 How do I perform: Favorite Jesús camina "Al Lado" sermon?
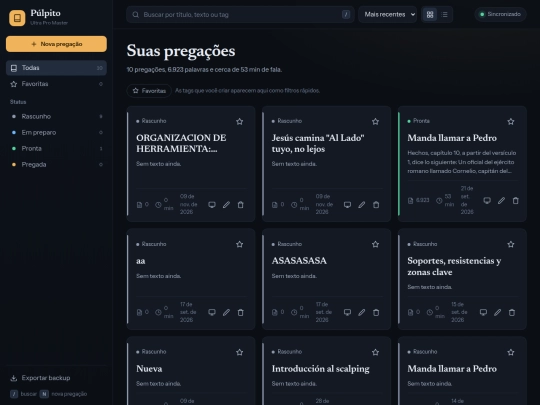point(375,122)
